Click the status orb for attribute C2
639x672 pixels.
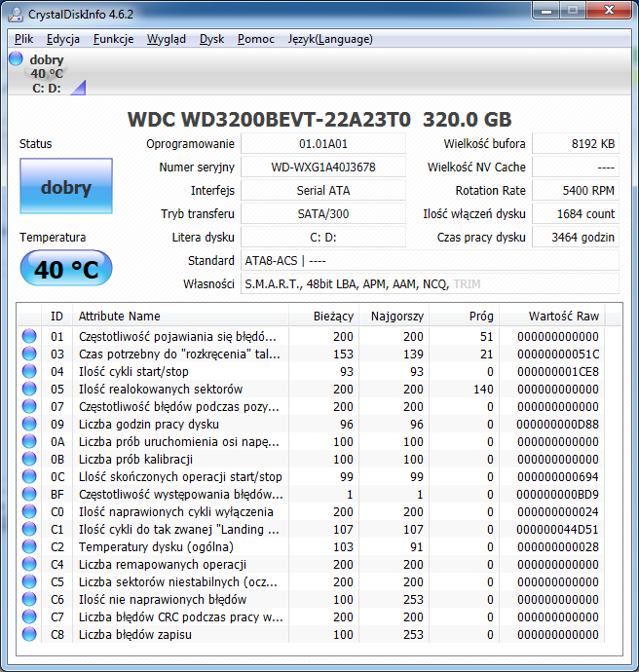pos(29,547)
